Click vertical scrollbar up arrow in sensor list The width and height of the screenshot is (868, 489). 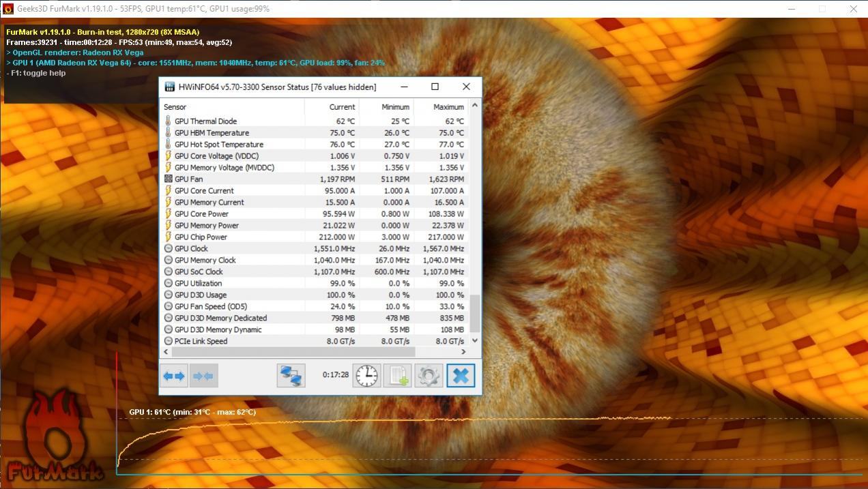click(x=475, y=106)
